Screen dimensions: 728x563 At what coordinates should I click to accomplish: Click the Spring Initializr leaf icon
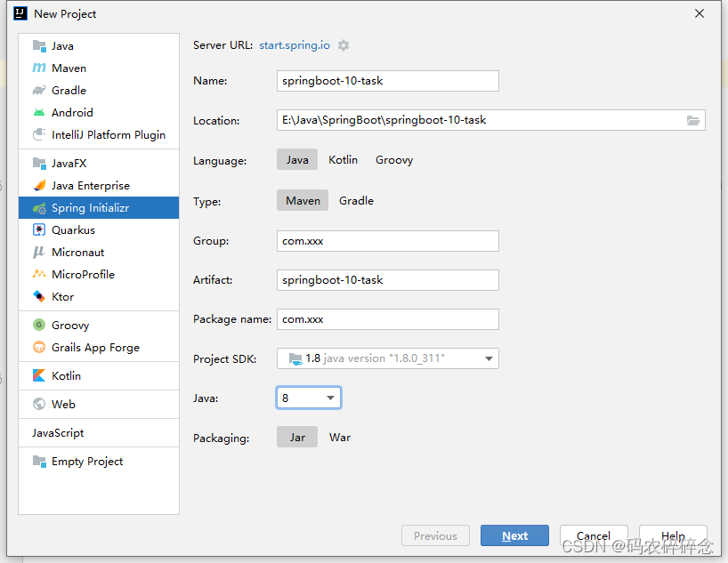[39, 208]
